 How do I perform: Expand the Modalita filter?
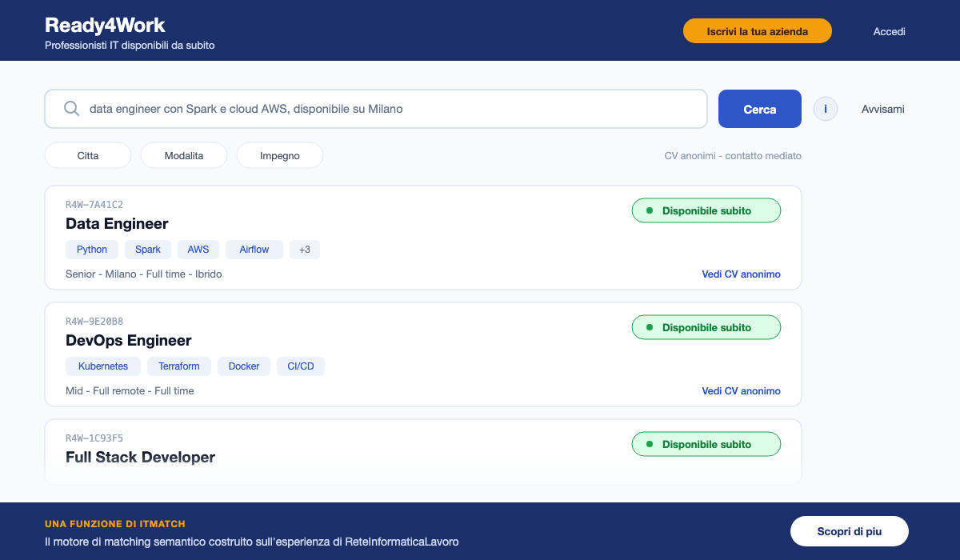pyautogui.click(x=184, y=155)
